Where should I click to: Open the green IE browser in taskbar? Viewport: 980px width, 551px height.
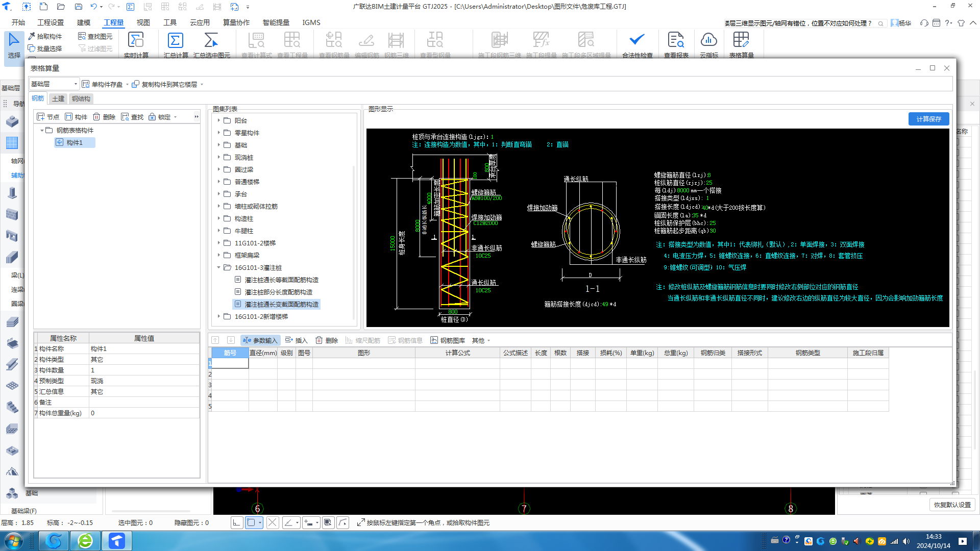pyautogui.click(x=85, y=541)
